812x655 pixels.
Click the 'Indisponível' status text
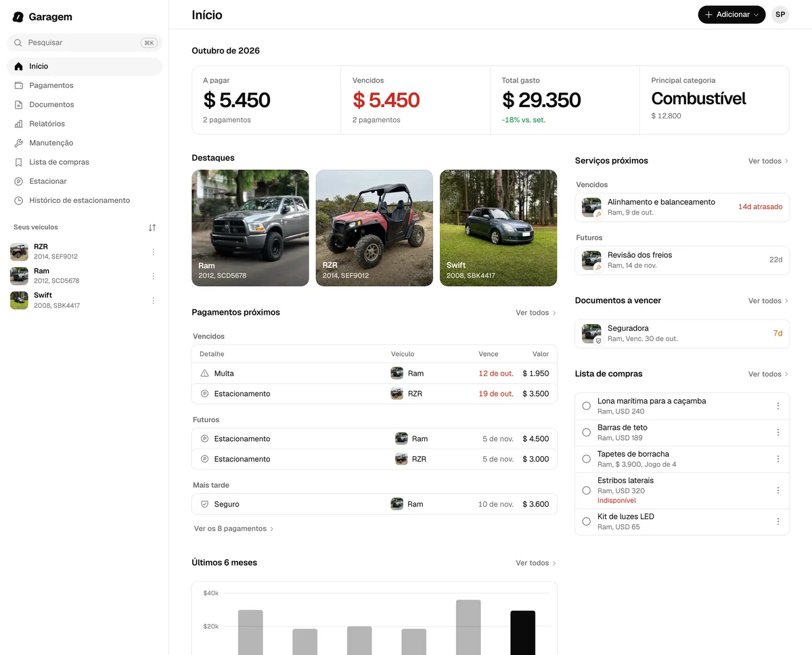[x=616, y=501]
